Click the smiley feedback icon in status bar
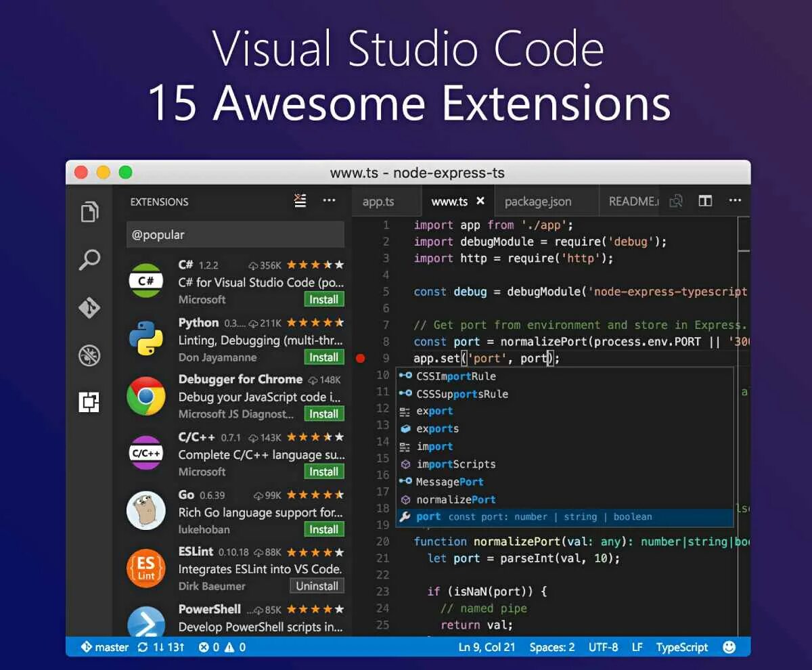 [729, 647]
